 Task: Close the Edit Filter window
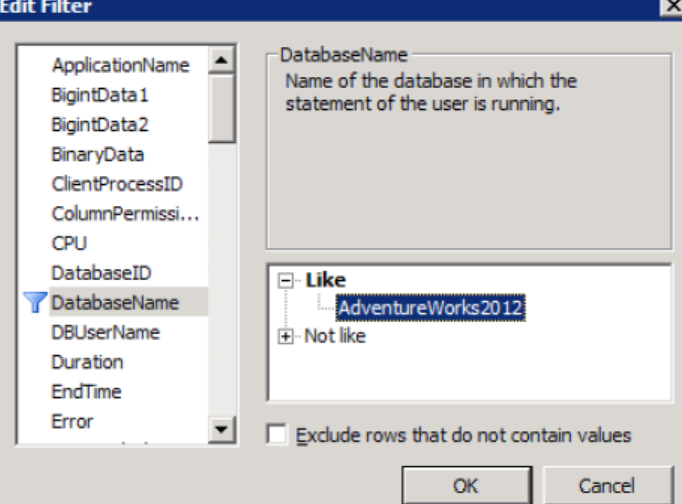672,6
